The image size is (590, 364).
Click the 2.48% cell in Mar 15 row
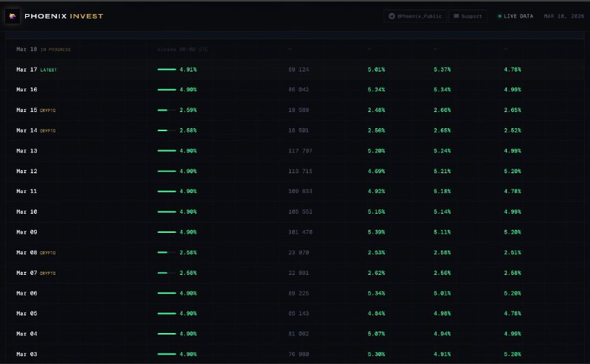(x=376, y=111)
